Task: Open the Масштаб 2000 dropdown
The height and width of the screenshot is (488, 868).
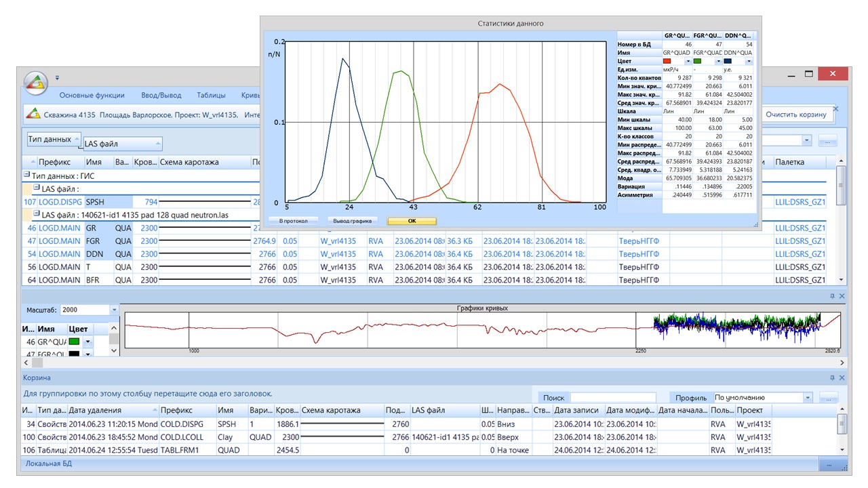Action: pyautogui.click(x=114, y=310)
